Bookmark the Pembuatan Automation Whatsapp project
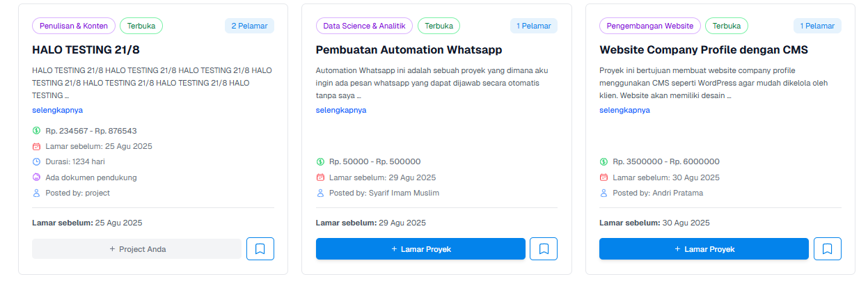The height and width of the screenshot is (286, 868). coord(544,248)
